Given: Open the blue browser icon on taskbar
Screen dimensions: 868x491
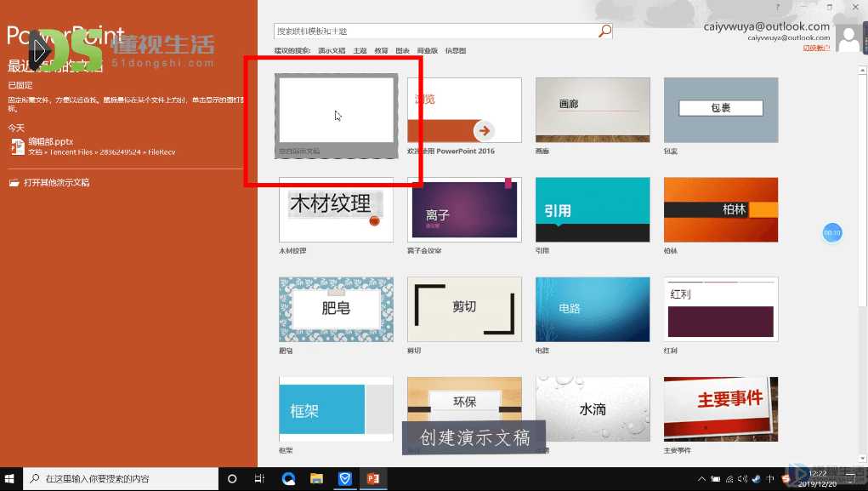Looking at the screenshot, I should (288, 479).
